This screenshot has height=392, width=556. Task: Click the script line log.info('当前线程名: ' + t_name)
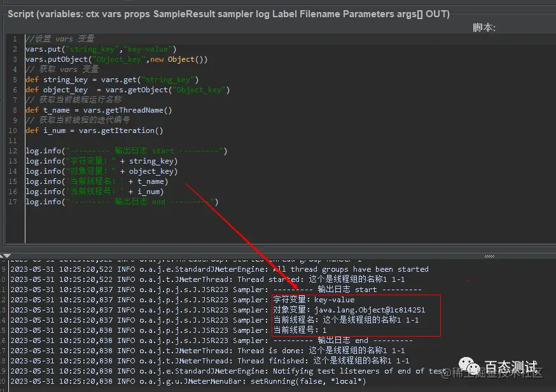click(97, 181)
